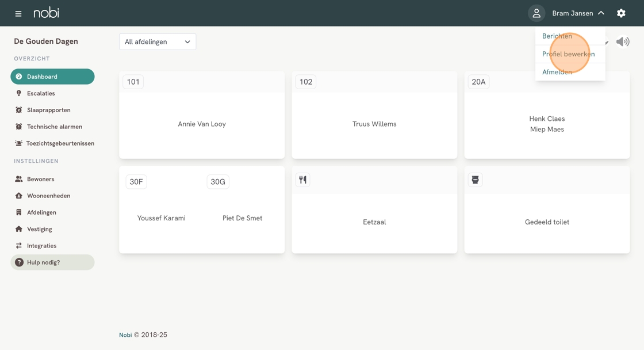Go to Technische alarmen
The width and height of the screenshot is (644, 350).
click(x=54, y=127)
